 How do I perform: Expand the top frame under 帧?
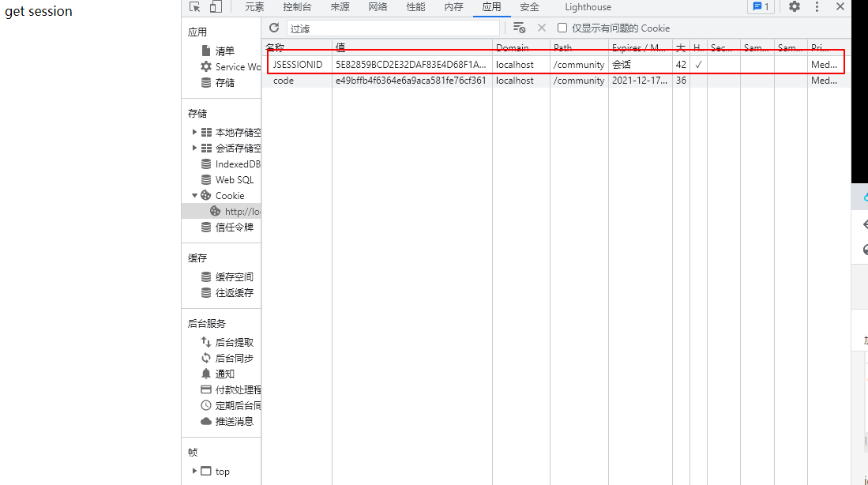point(194,471)
